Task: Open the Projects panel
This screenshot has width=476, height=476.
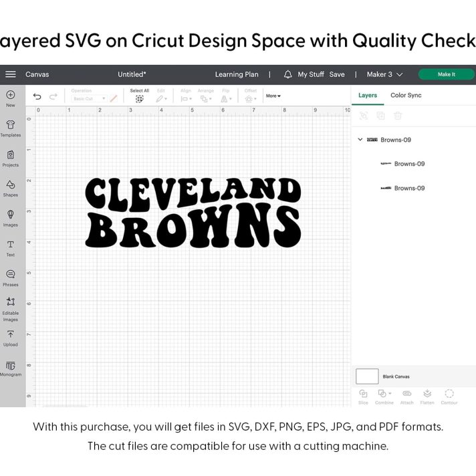Action: (x=10, y=158)
